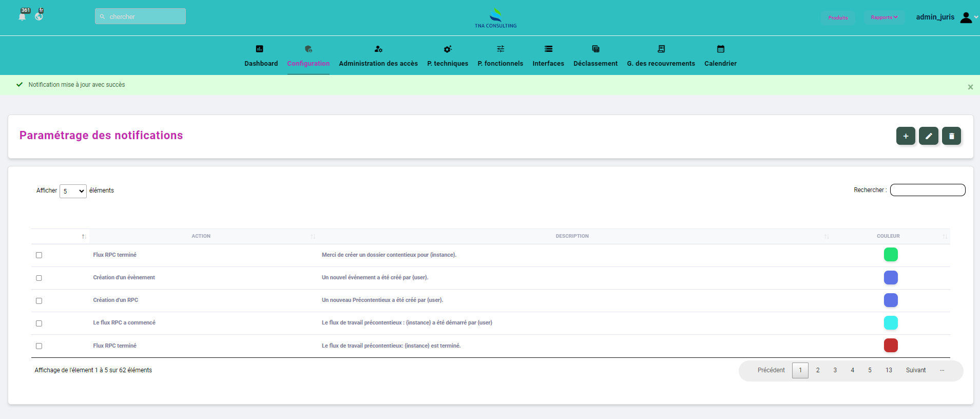Click the Suivant pagination button
Image resolution: width=980 pixels, height=419 pixels.
915,370
